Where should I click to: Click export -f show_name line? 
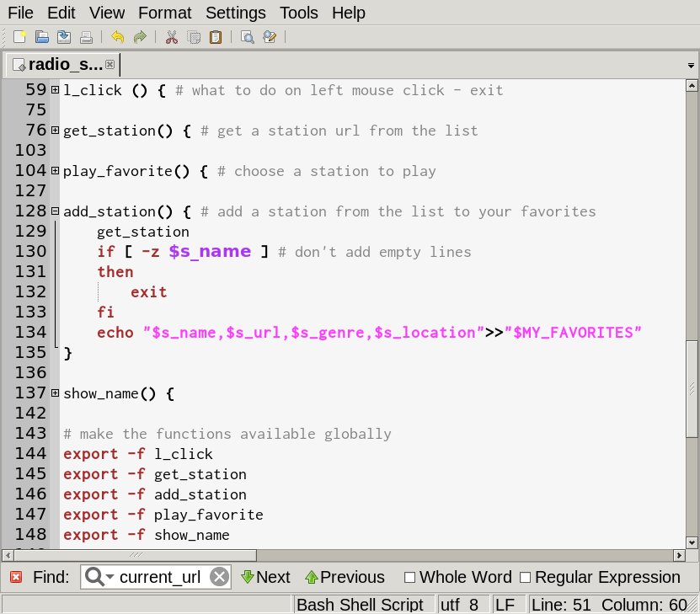coord(146,535)
